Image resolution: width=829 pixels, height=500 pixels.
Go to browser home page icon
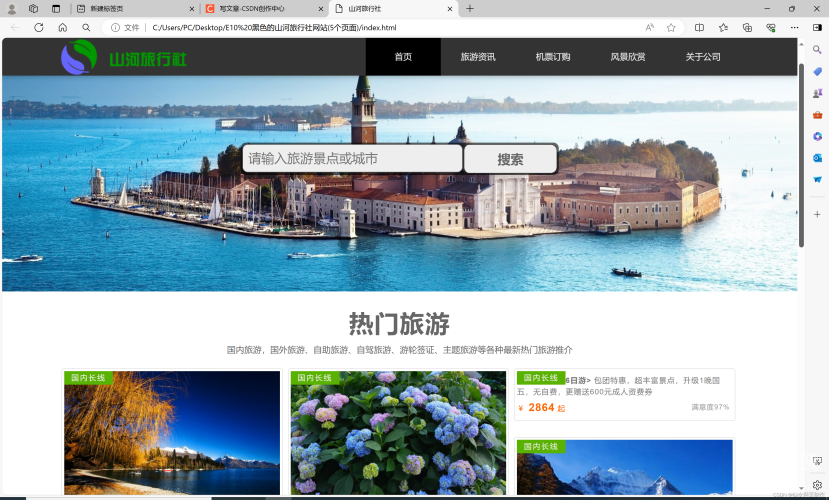pyautogui.click(x=62, y=27)
